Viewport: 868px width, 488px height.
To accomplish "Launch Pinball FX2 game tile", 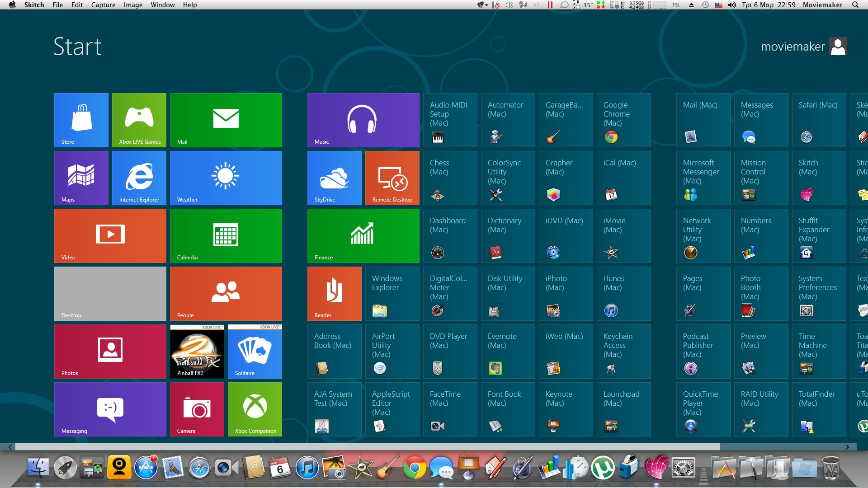I will pyautogui.click(x=197, y=352).
